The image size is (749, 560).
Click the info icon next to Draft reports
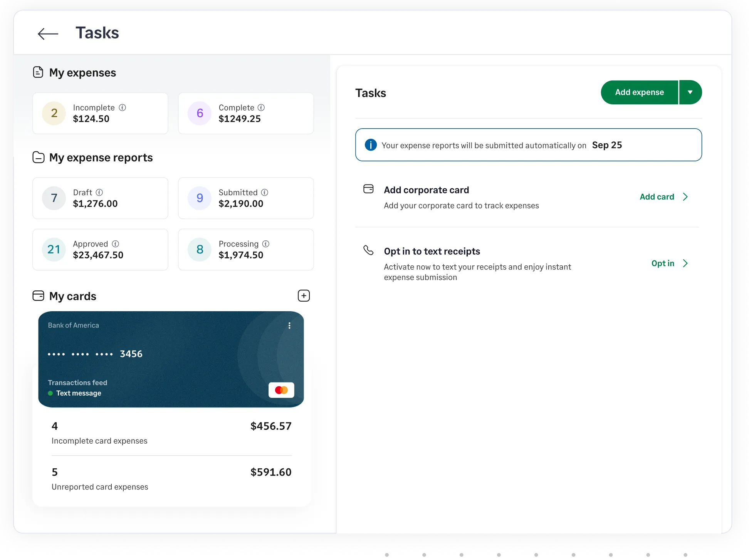pos(100,192)
